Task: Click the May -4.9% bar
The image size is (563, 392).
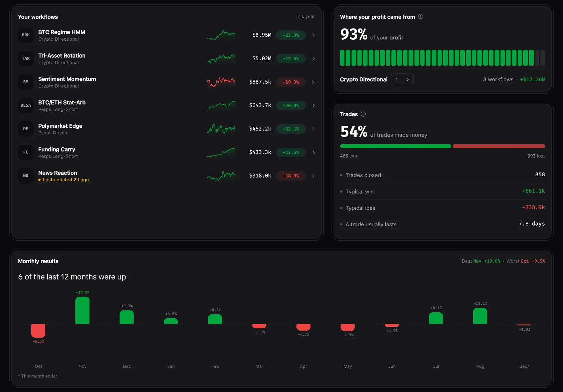Action: (347, 327)
